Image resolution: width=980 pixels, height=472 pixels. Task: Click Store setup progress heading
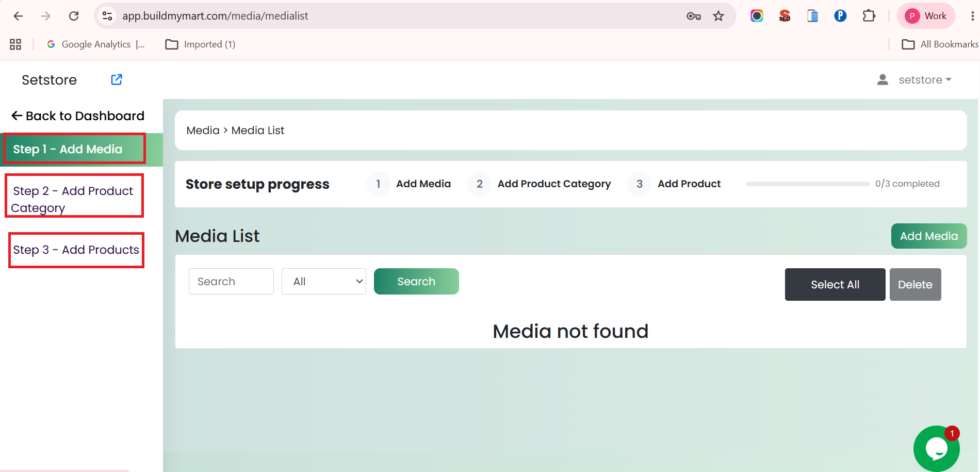click(257, 184)
